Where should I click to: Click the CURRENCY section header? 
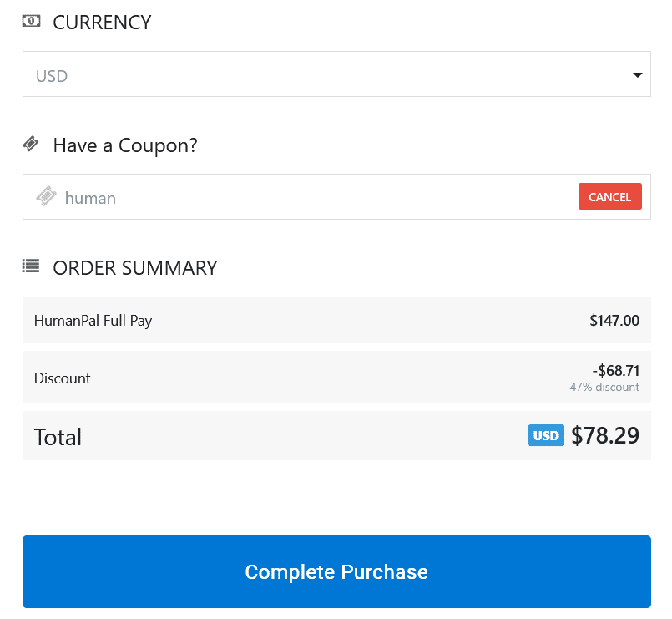pyautogui.click(x=102, y=23)
